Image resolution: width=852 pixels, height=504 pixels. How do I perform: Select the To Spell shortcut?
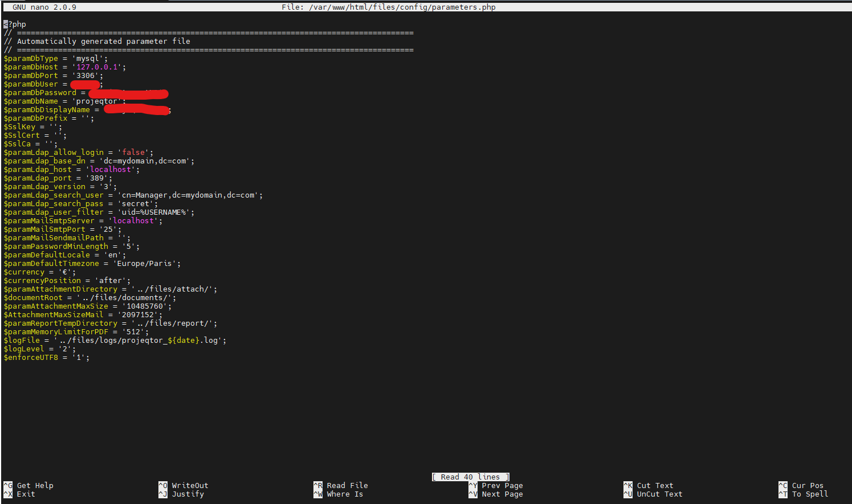(x=810, y=494)
